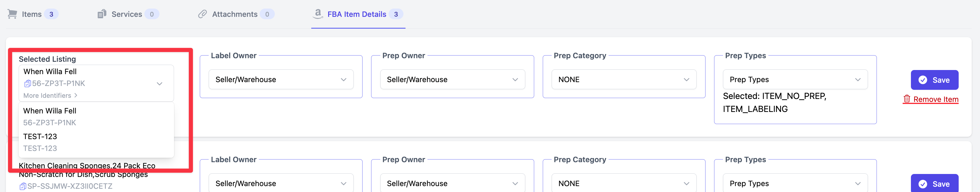
Task: Click the Services tab icon
Action: [102, 14]
